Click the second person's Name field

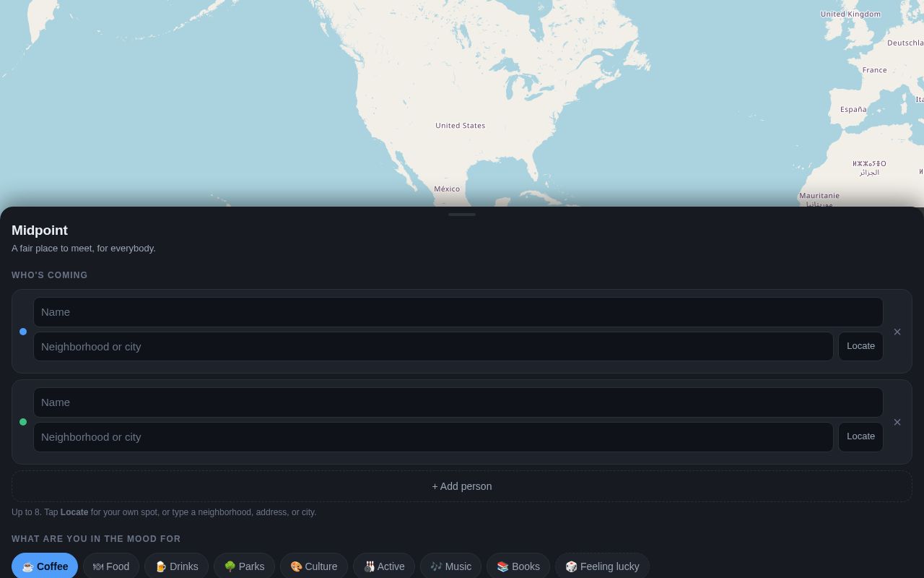458,402
